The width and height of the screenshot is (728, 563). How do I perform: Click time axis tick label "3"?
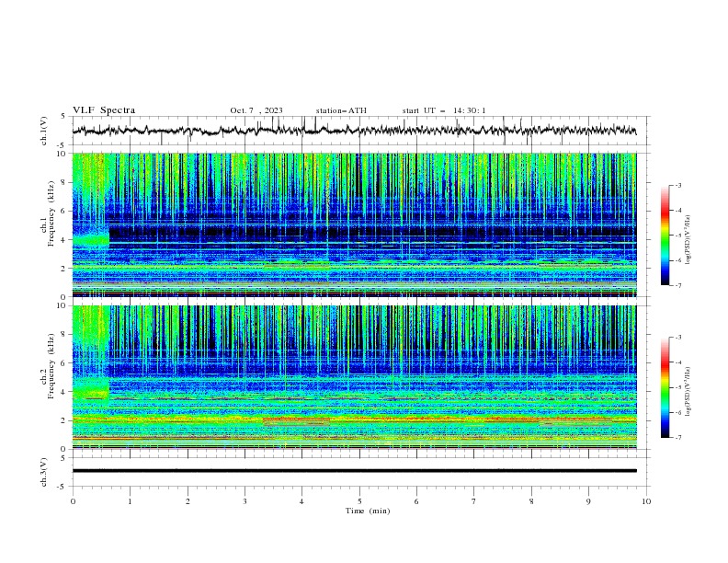click(245, 501)
